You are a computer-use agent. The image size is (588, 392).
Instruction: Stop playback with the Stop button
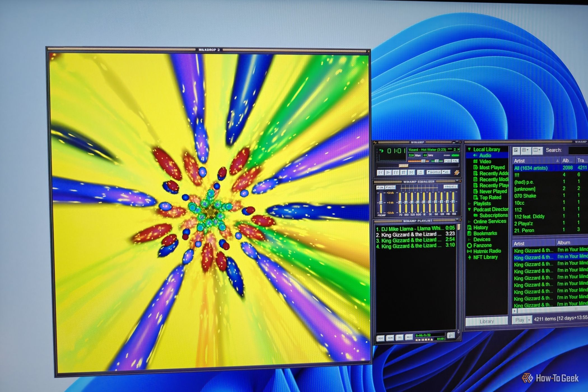(404, 172)
